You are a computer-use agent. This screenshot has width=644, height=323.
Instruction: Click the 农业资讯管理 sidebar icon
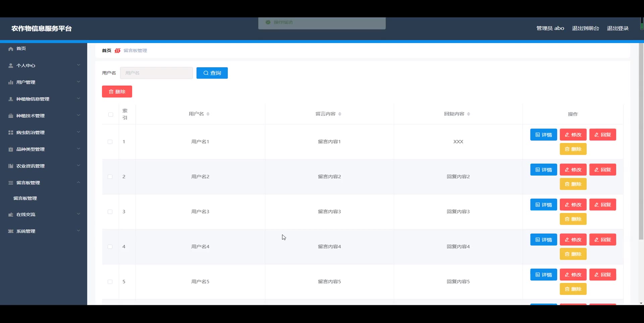pyautogui.click(x=11, y=166)
